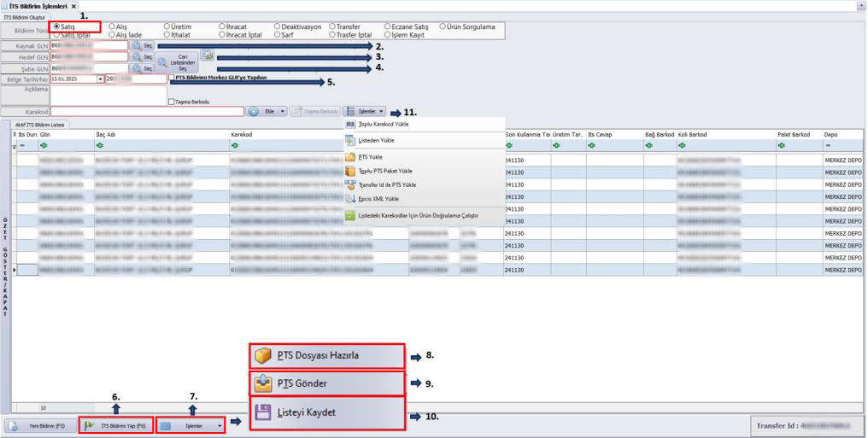Viewport: 868px width, 438px height.
Task: Switch to Aktif ITS Bildirim Listesi tab
Action: click(x=39, y=125)
